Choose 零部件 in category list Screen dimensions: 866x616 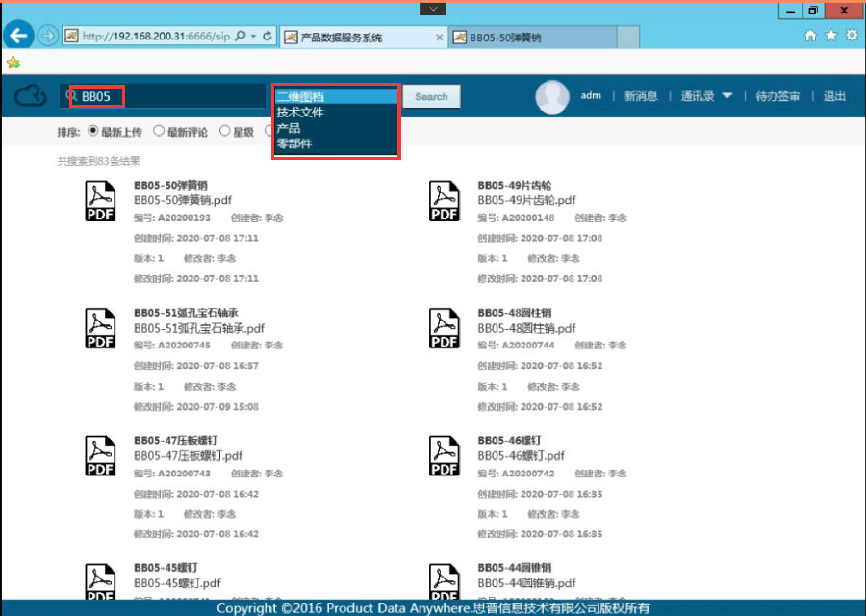pos(336,143)
